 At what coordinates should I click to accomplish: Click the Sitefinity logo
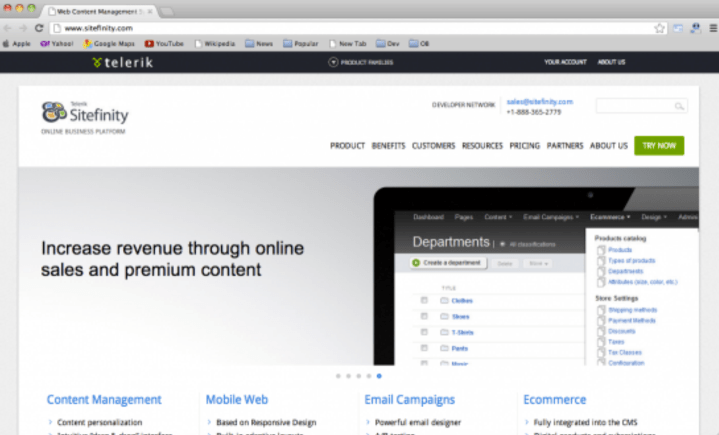pos(85,113)
